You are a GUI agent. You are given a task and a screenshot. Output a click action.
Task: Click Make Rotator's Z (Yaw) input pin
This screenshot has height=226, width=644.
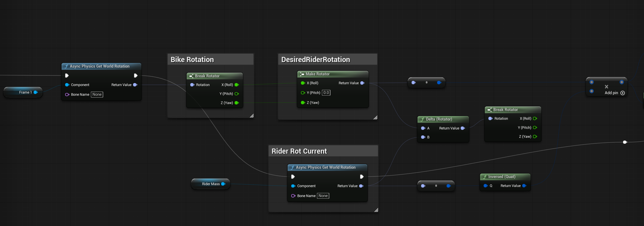pyautogui.click(x=303, y=103)
